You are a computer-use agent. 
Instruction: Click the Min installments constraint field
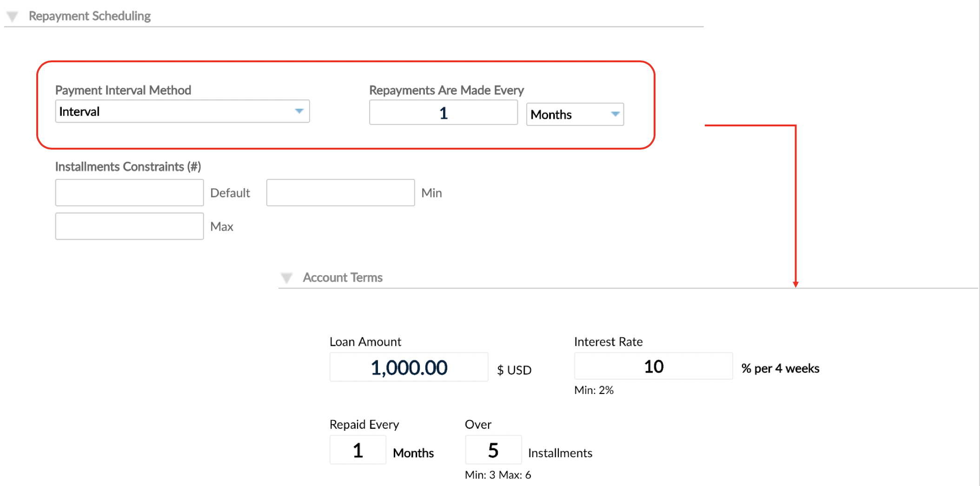point(340,192)
